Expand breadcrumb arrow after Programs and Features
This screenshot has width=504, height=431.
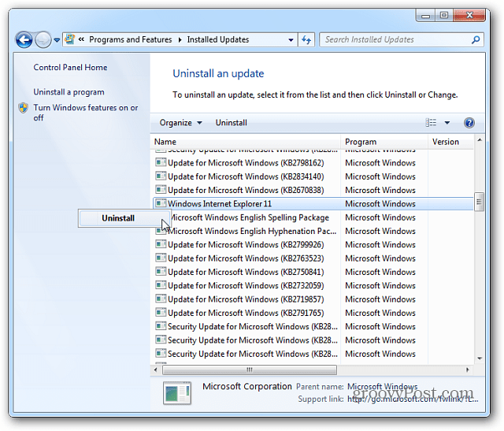180,40
